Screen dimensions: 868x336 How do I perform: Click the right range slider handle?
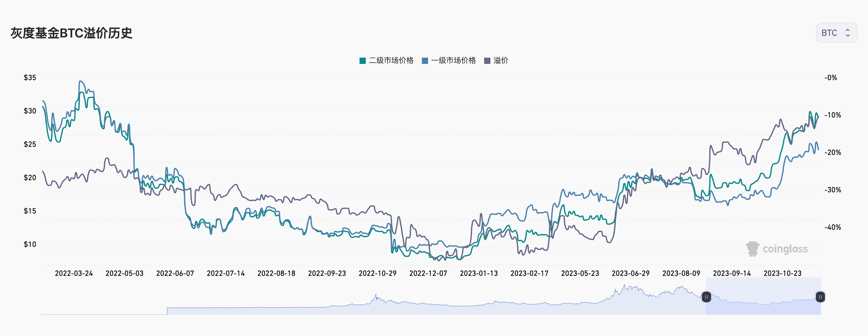pos(820,297)
